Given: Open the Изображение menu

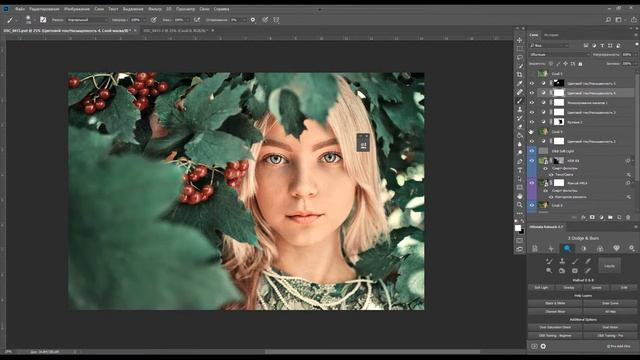Looking at the screenshot, I should (x=77, y=9).
